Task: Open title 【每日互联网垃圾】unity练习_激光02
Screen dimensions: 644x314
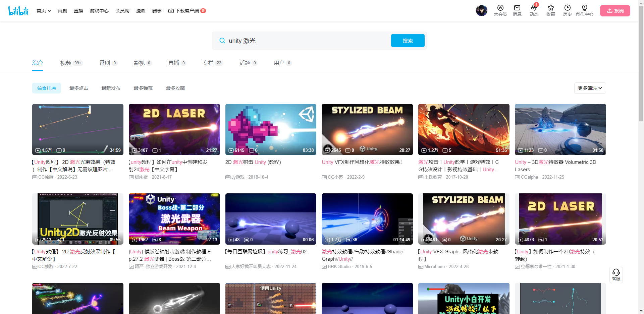Action: click(x=266, y=252)
